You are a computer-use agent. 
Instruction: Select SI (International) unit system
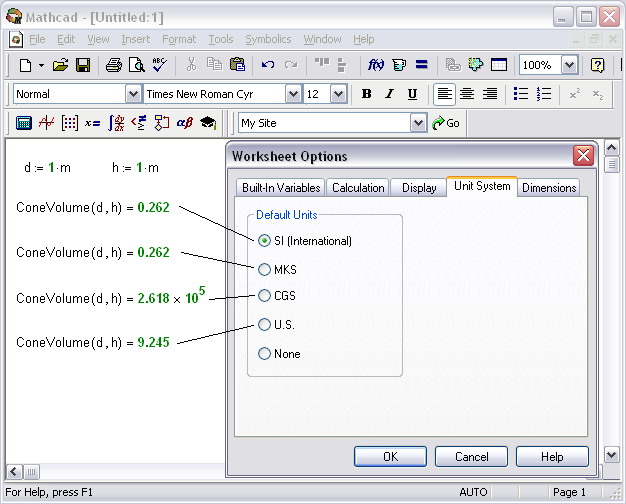point(264,241)
